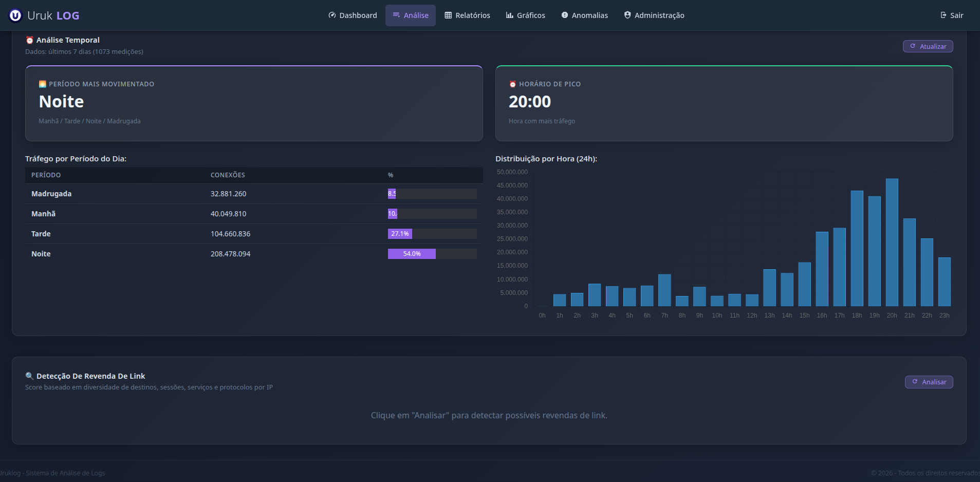The height and width of the screenshot is (482, 980).
Task: Click the 18h bar in the hourly chart
Action: [x=857, y=249]
